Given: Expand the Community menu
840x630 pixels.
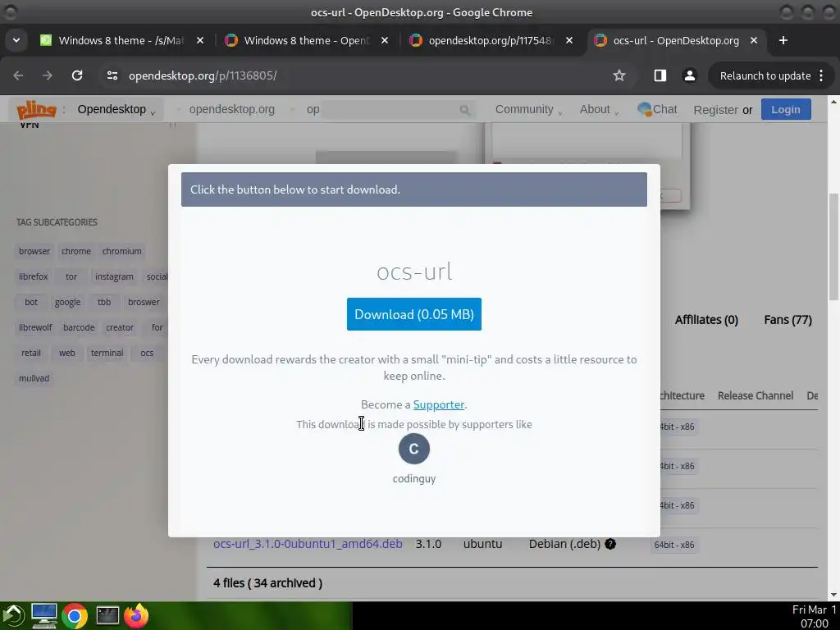Looking at the screenshot, I should click(528, 109).
